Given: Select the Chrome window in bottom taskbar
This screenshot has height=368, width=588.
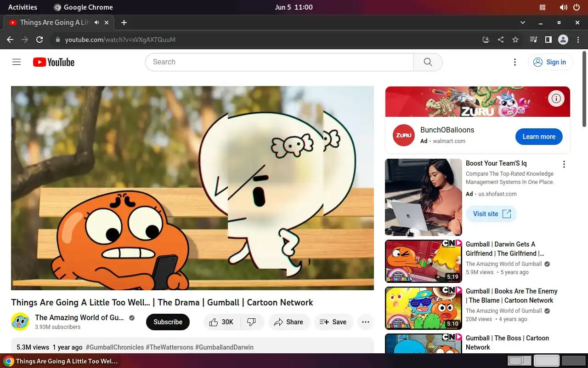Looking at the screenshot, I should (x=61, y=361).
